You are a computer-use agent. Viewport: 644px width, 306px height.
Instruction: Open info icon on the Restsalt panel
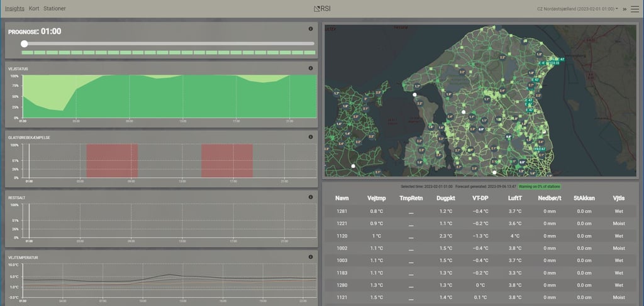(311, 197)
